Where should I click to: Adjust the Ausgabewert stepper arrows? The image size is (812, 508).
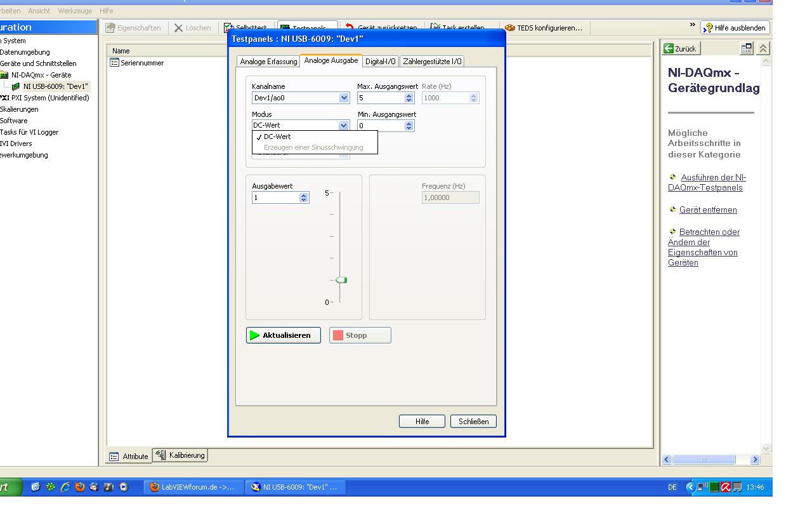point(304,197)
